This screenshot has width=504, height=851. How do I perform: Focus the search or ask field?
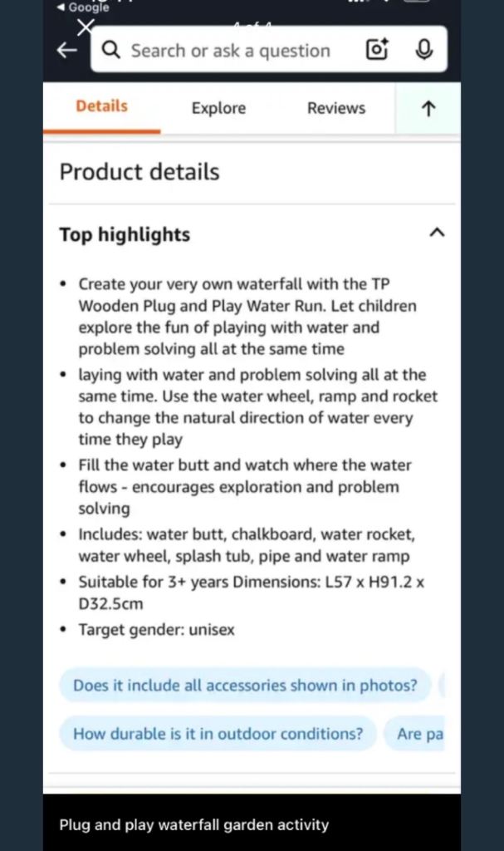tap(231, 51)
